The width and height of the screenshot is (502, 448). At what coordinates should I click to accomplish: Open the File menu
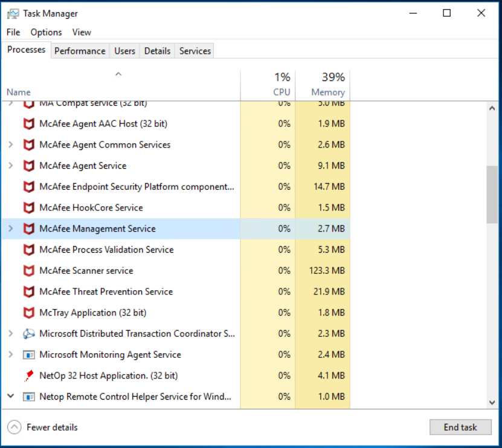(x=13, y=33)
